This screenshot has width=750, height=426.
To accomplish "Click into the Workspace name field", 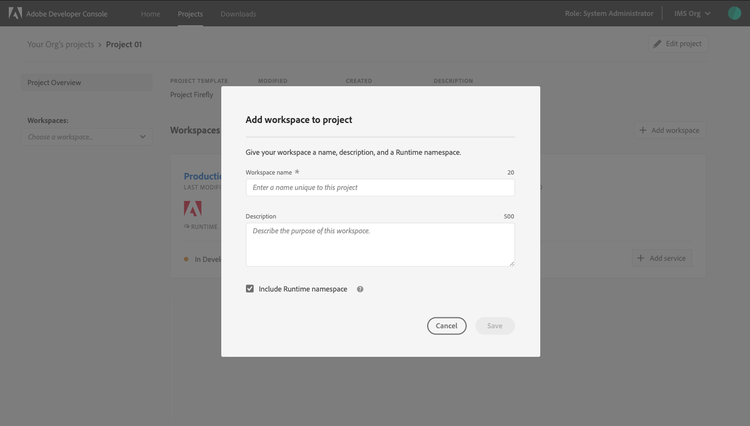I will [x=380, y=187].
